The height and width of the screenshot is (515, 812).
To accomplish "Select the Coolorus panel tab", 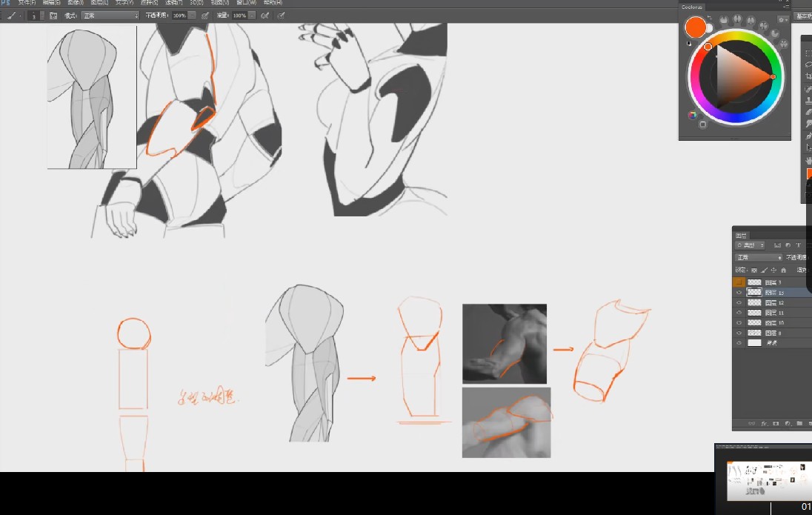I will point(692,7).
